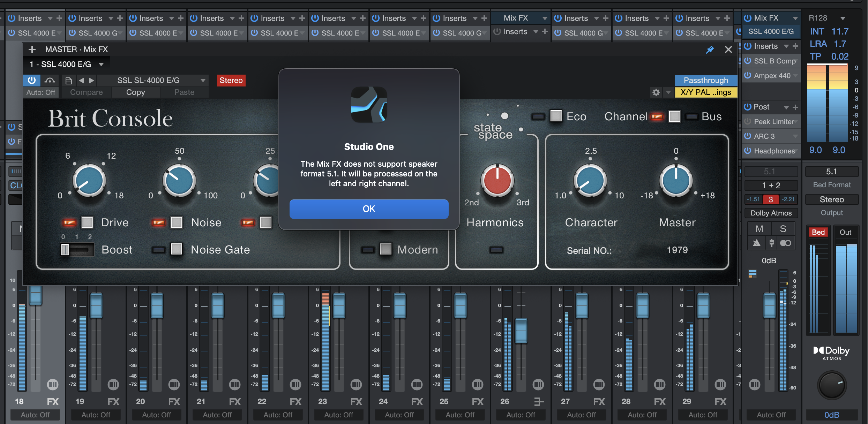Viewport: 868px width, 424px height.
Task: Open the R128 loudness meter dropdown
Action: click(x=843, y=18)
